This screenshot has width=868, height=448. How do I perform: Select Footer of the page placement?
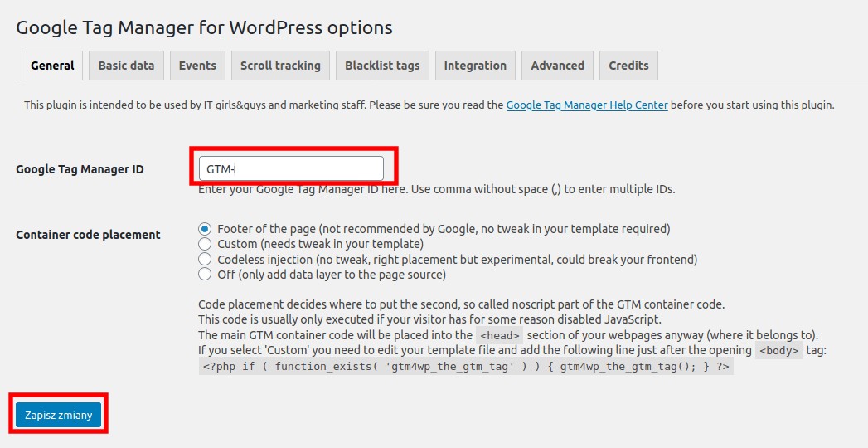click(x=205, y=229)
